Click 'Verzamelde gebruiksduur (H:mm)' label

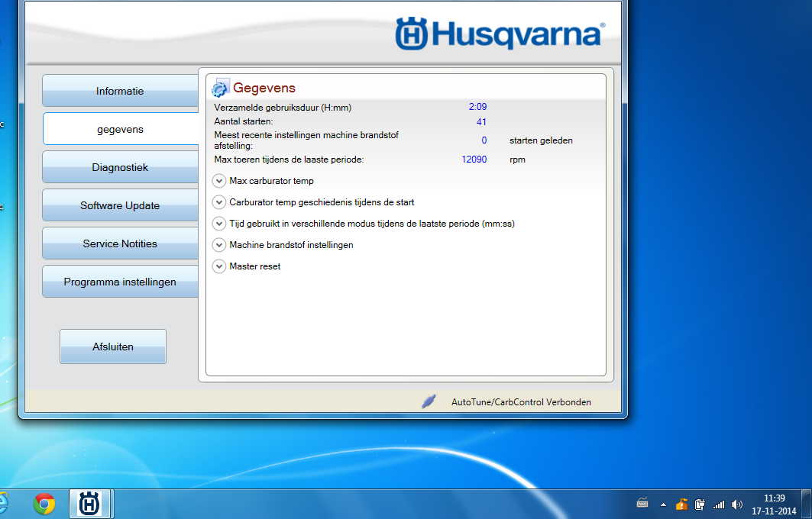(283, 108)
